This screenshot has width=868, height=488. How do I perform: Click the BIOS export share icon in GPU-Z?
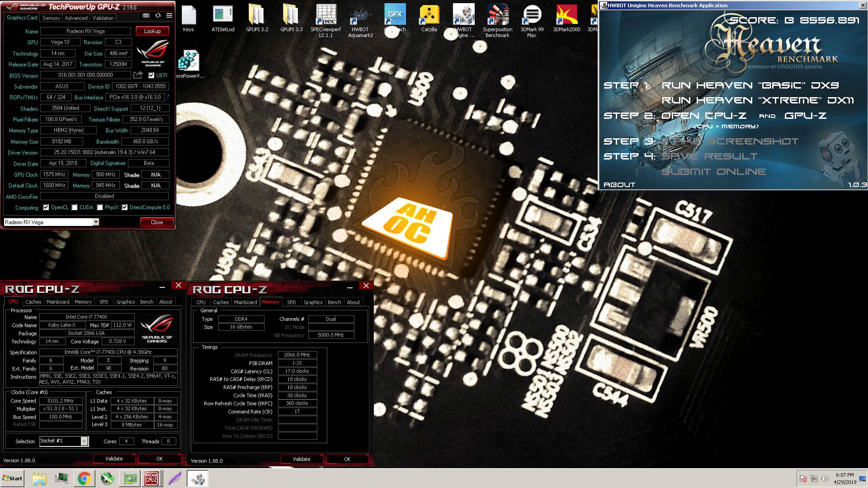[x=138, y=75]
